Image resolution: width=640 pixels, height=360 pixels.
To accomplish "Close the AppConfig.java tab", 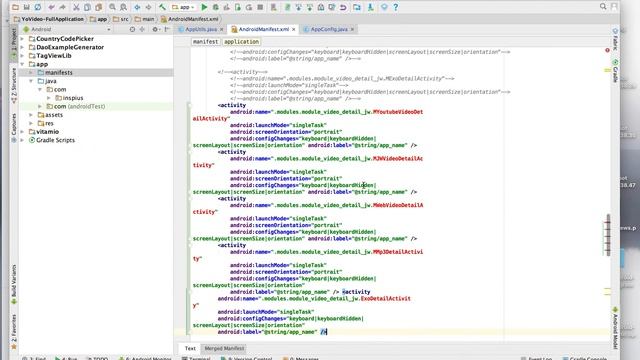I will 352,29.
